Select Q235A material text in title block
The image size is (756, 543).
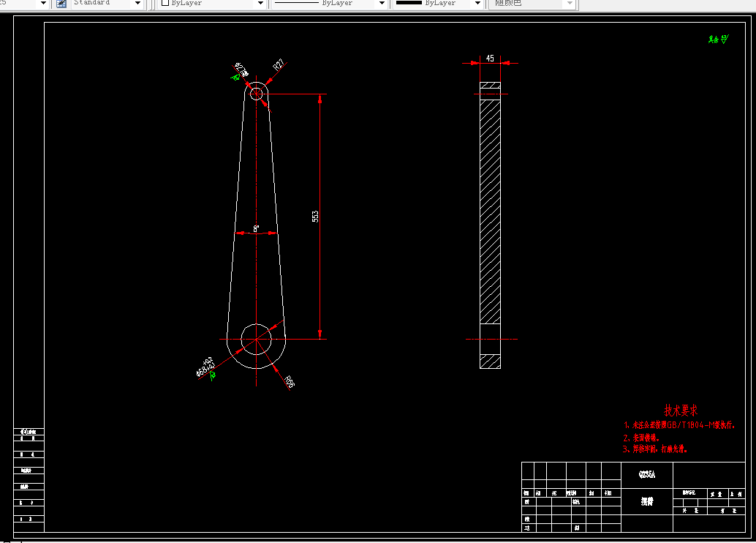click(646, 474)
